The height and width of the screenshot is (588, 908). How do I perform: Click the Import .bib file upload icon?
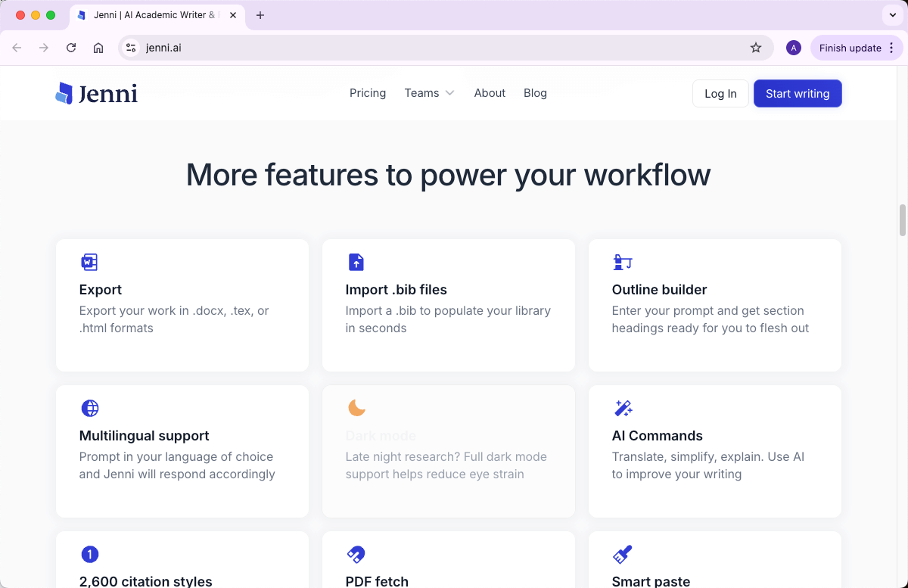(356, 262)
